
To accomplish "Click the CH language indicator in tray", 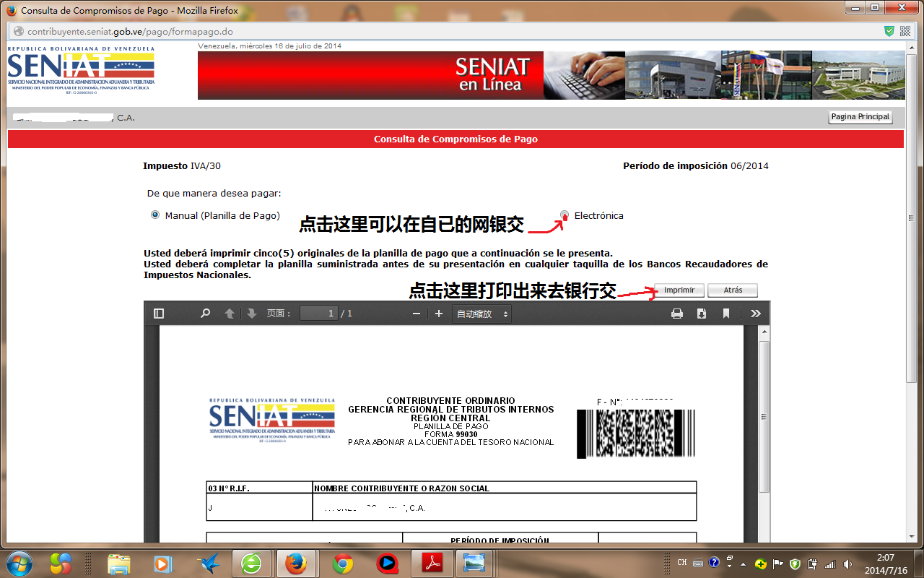I will (x=682, y=563).
